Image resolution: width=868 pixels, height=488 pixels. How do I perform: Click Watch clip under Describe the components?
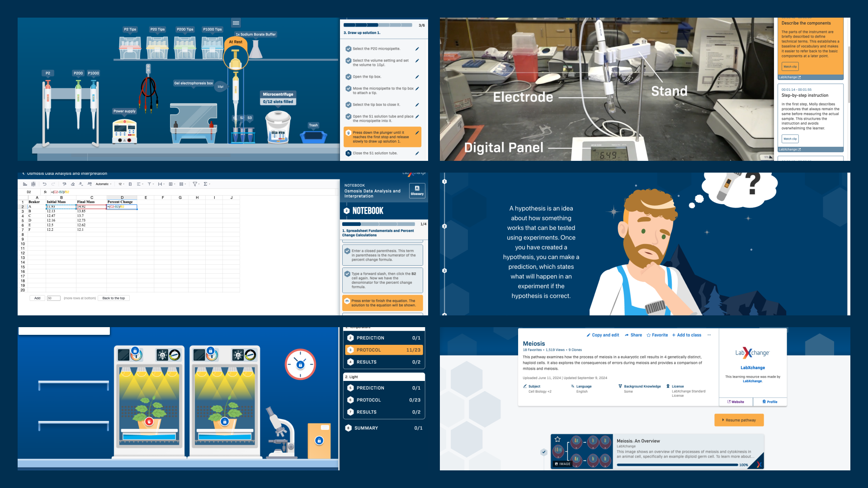[790, 66]
